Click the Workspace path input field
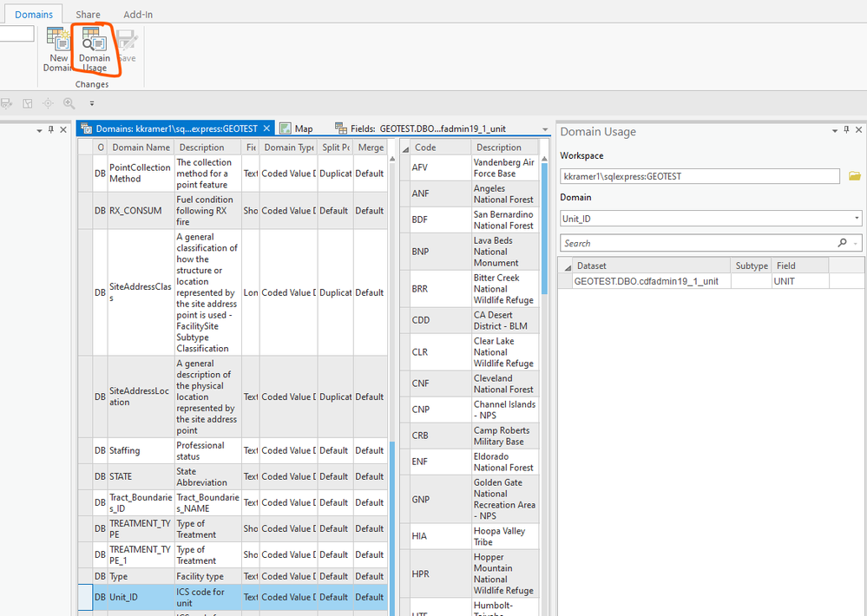 coord(700,176)
